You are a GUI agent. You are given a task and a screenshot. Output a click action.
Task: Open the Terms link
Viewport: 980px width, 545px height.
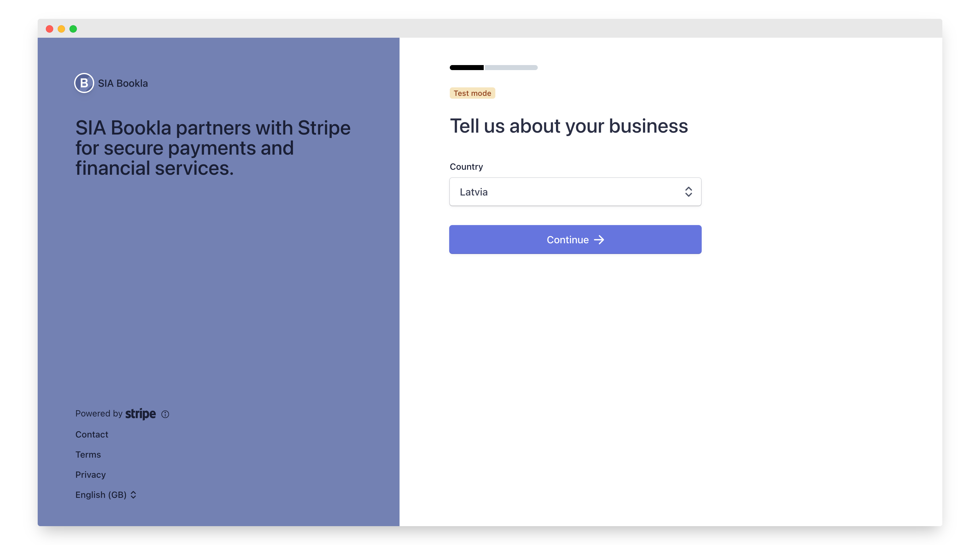(x=88, y=454)
